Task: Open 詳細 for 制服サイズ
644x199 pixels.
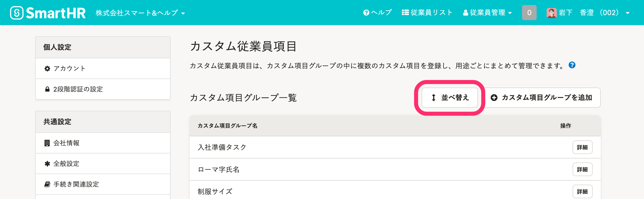Action: 582,191
